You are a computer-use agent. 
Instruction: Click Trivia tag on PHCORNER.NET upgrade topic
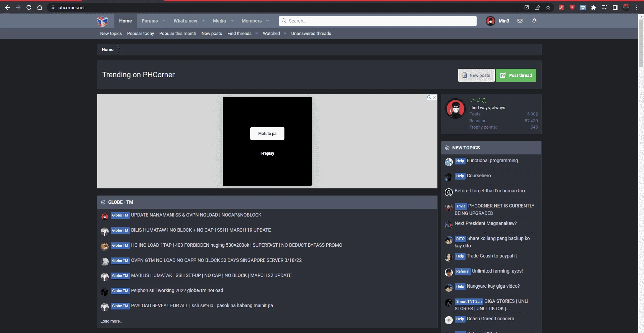(461, 206)
